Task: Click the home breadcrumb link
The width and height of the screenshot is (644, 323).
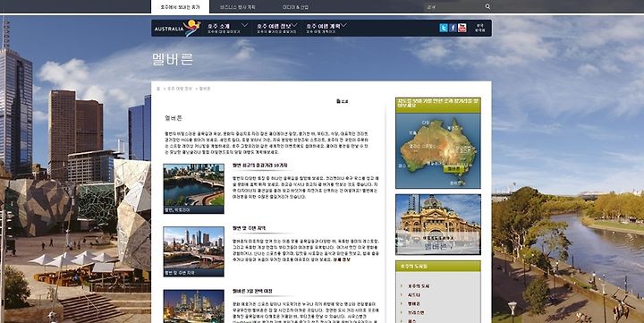Action: point(158,89)
